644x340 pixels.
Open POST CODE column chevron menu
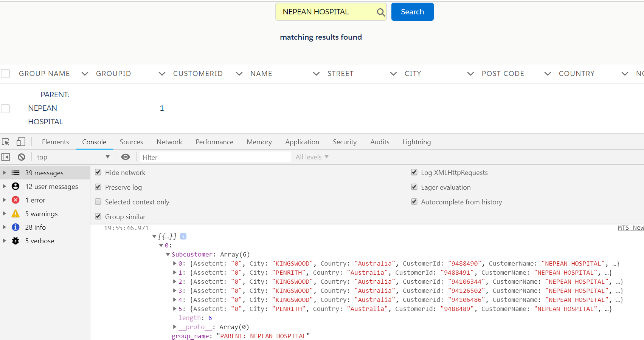click(x=548, y=74)
